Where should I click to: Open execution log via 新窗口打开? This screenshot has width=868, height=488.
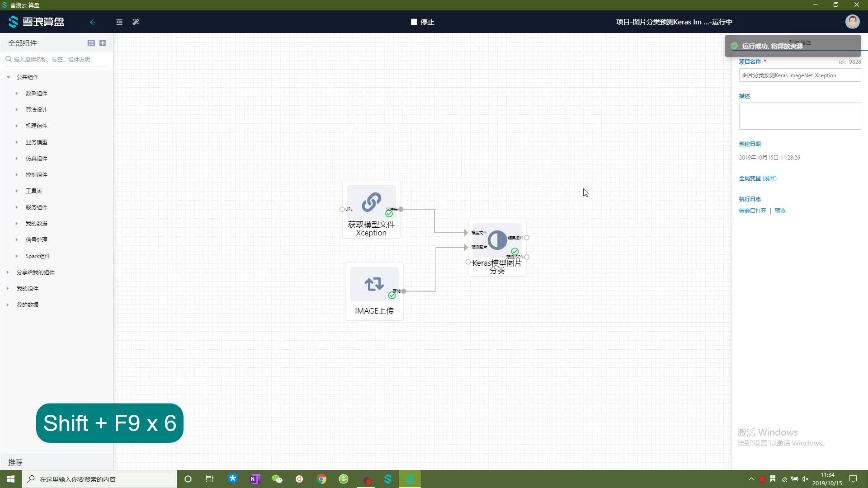752,211
